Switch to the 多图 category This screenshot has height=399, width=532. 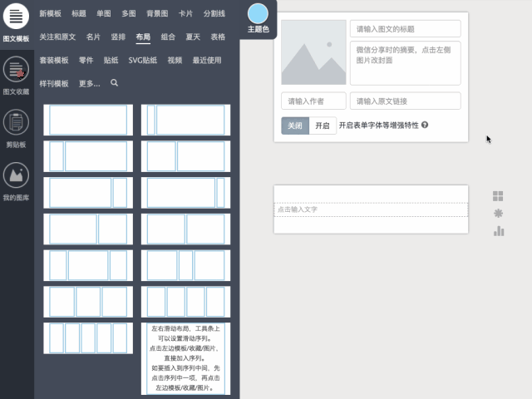[129, 13]
